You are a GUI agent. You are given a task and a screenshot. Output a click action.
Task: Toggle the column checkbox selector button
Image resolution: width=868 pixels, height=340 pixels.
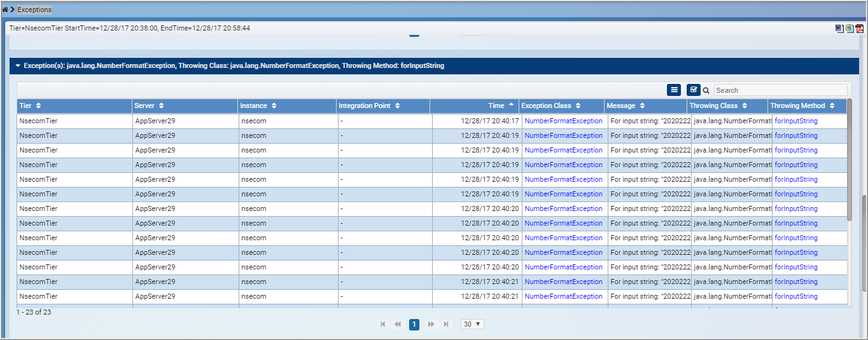(694, 90)
